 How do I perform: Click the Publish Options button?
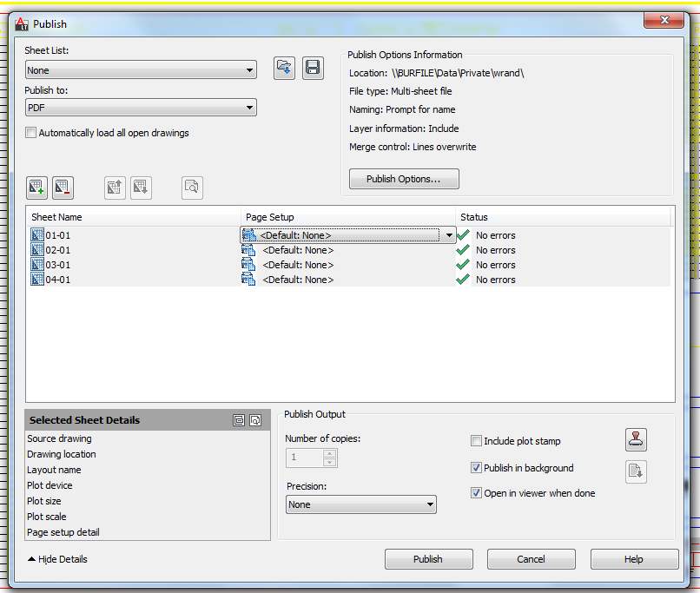tap(405, 179)
